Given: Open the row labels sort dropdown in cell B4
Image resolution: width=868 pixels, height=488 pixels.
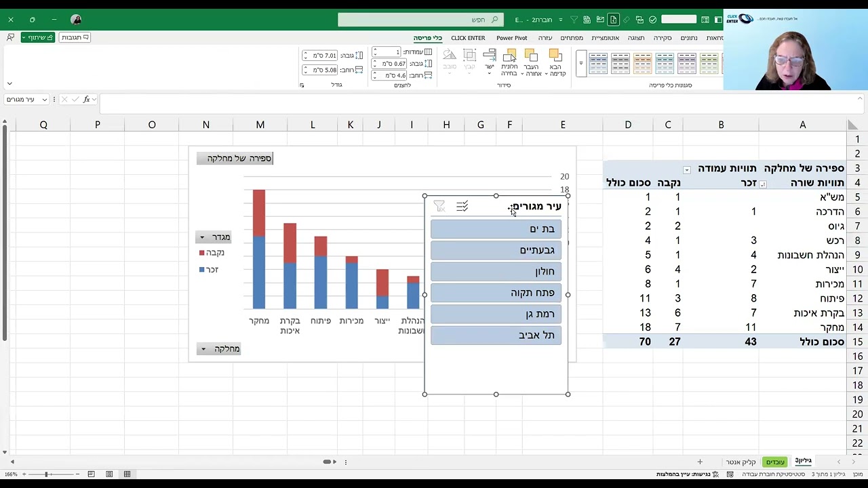Looking at the screenshot, I should tap(762, 184).
